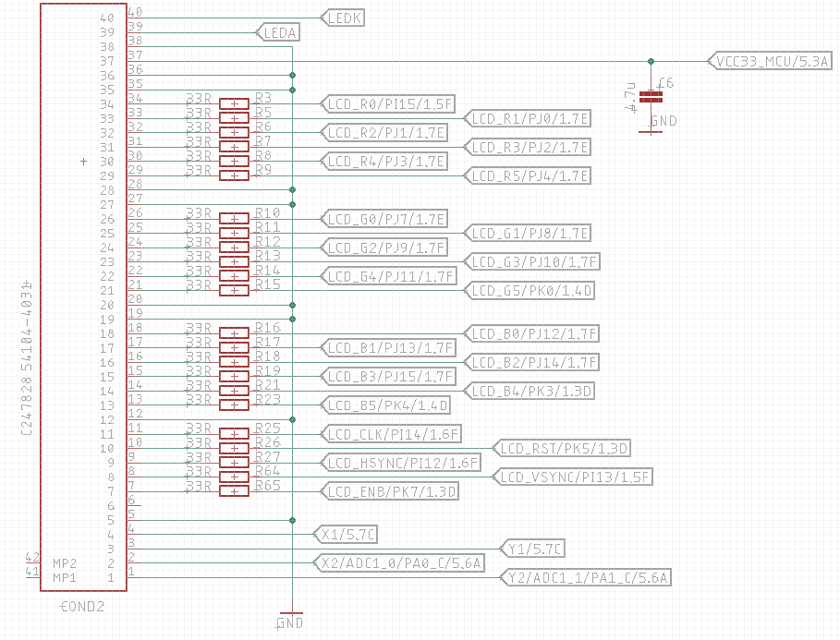Click the LCD_G0/PJ7/1.7E net label

[384, 219]
